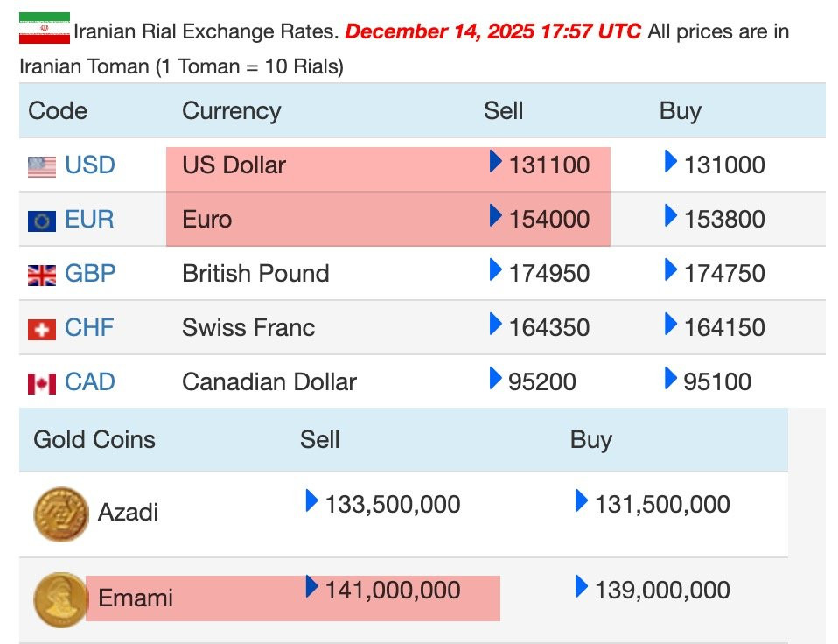838x644 pixels.
Task: Open the CAD currency link
Action: (90, 381)
